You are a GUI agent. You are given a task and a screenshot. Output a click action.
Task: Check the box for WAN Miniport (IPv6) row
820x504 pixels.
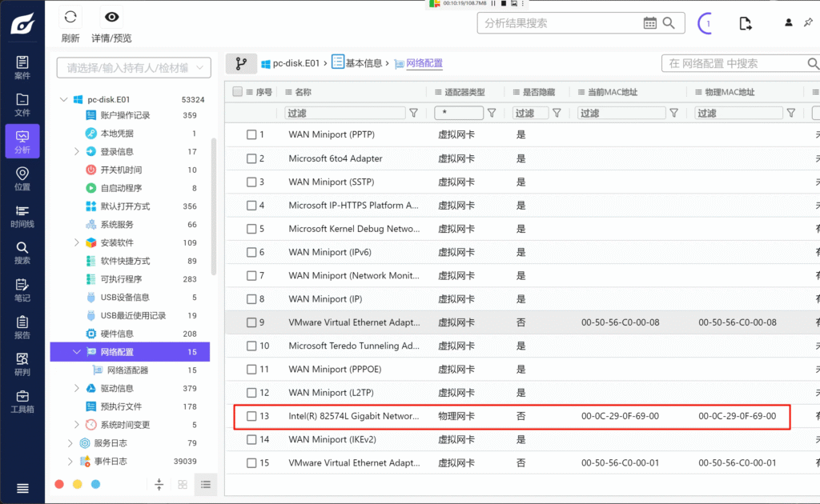pyautogui.click(x=251, y=252)
